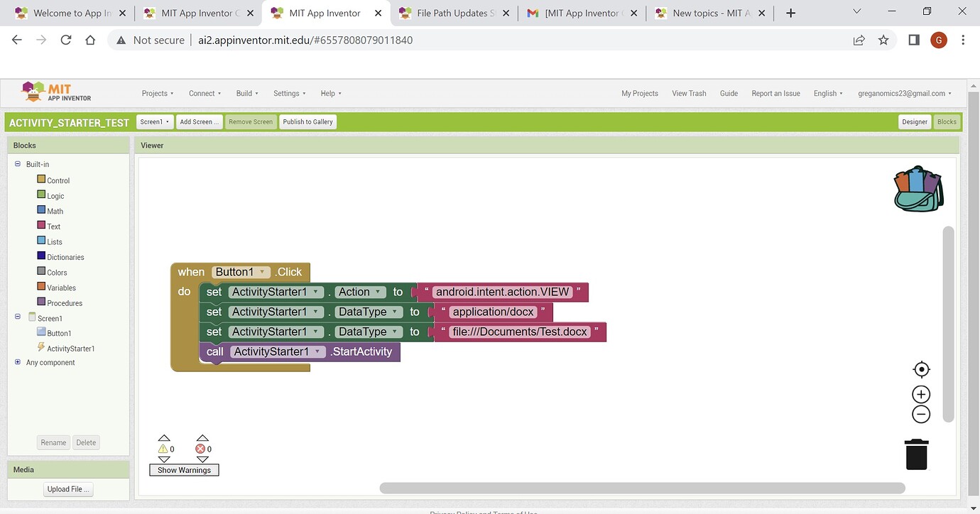This screenshot has width=980, height=514.
Task: Center blocks using the crosshair icon
Action: [921, 368]
